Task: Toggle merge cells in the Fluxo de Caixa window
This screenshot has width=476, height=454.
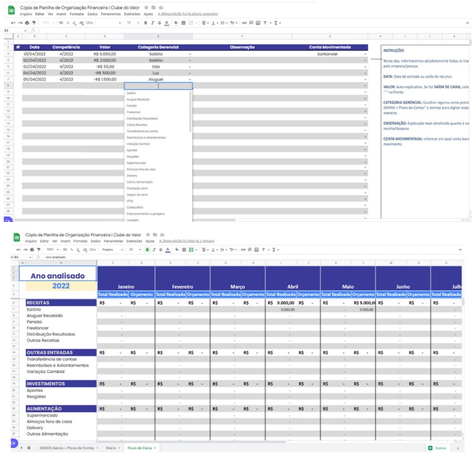Action: tap(191, 250)
